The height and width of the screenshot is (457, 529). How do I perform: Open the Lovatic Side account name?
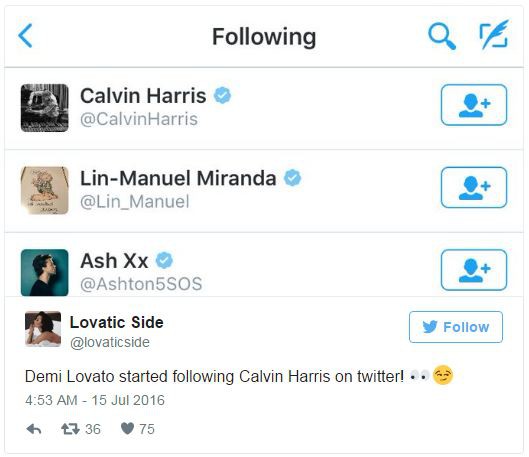116,322
